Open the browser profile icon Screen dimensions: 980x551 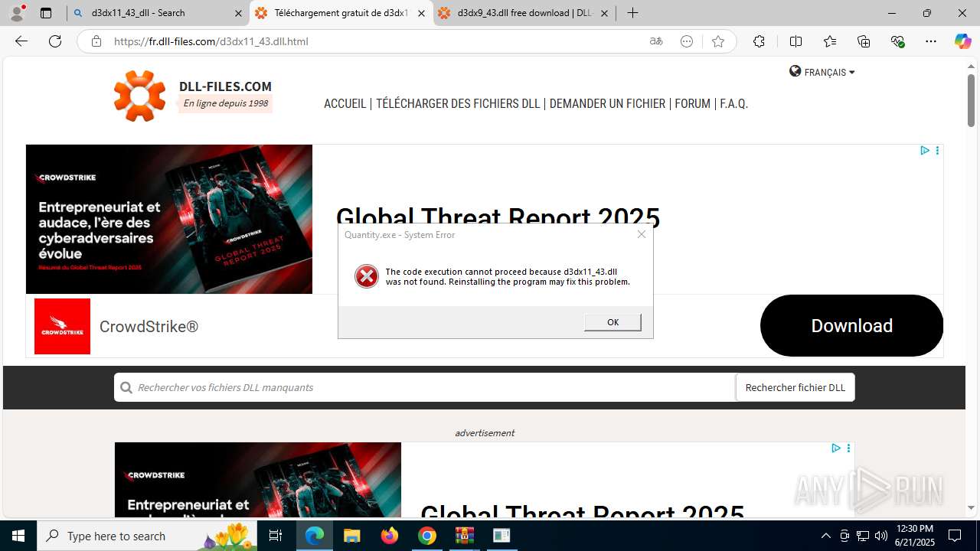tap(18, 12)
